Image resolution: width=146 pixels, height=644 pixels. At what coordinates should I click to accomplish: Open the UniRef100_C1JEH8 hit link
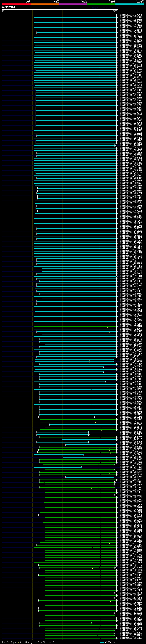131,55
